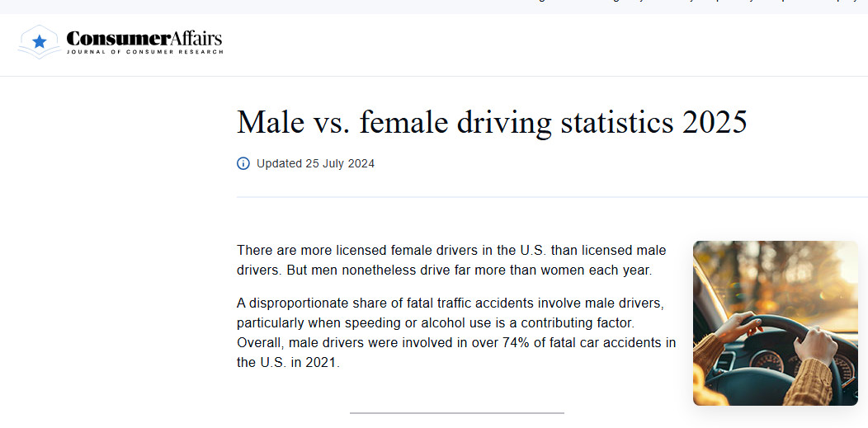Open the steering wheel photo thumbnail

[x=775, y=322]
